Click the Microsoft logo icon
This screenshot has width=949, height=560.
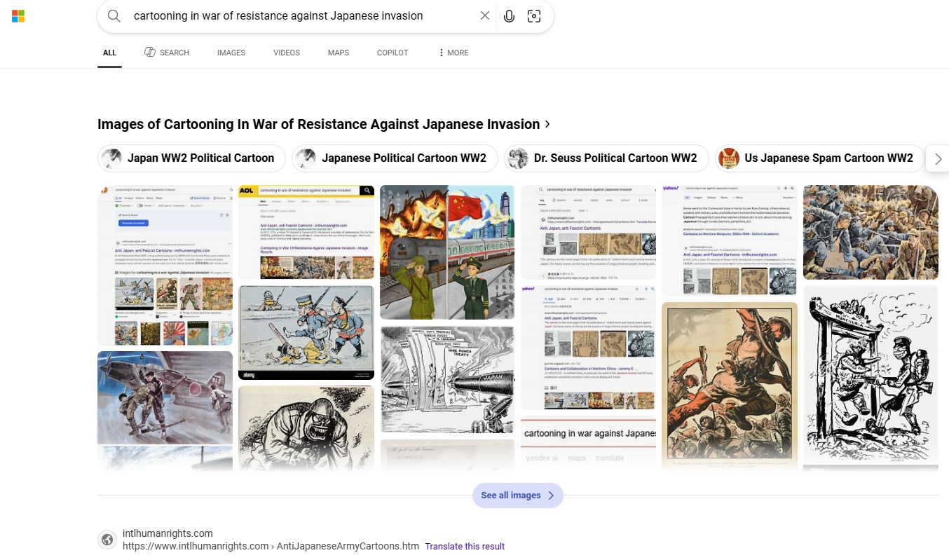click(18, 16)
